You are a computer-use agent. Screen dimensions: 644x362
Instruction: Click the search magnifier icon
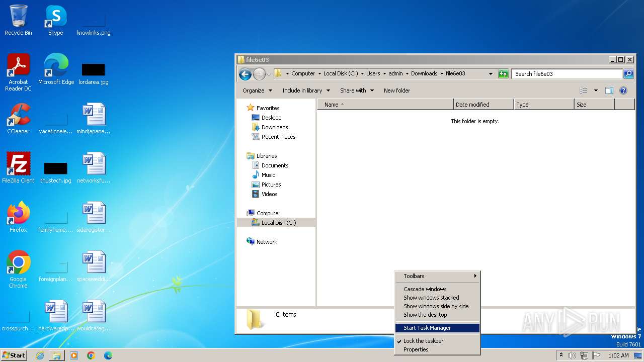pyautogui.click(x=628, y=74)
